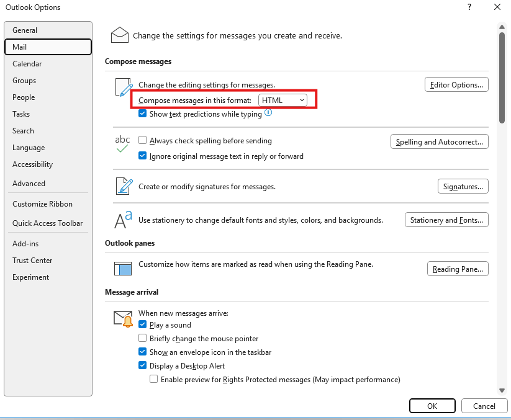Screen dimensions: 511x420
Task: Open Editor Options
Action: click(456, 84)
